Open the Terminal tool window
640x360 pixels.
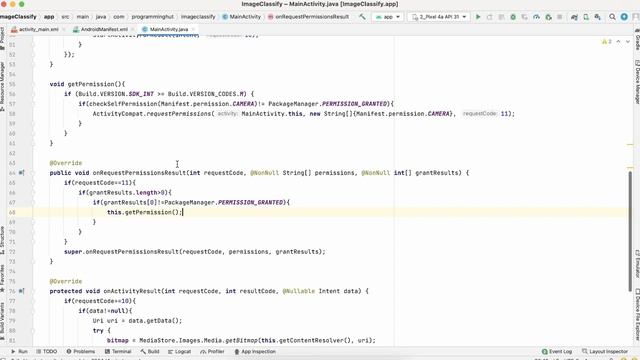click(x=118, y=351)
